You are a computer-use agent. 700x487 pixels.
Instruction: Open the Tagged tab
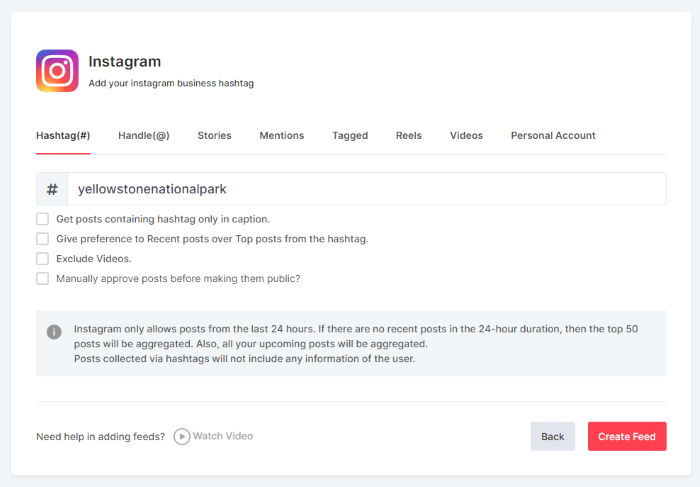tap(350, 136)
